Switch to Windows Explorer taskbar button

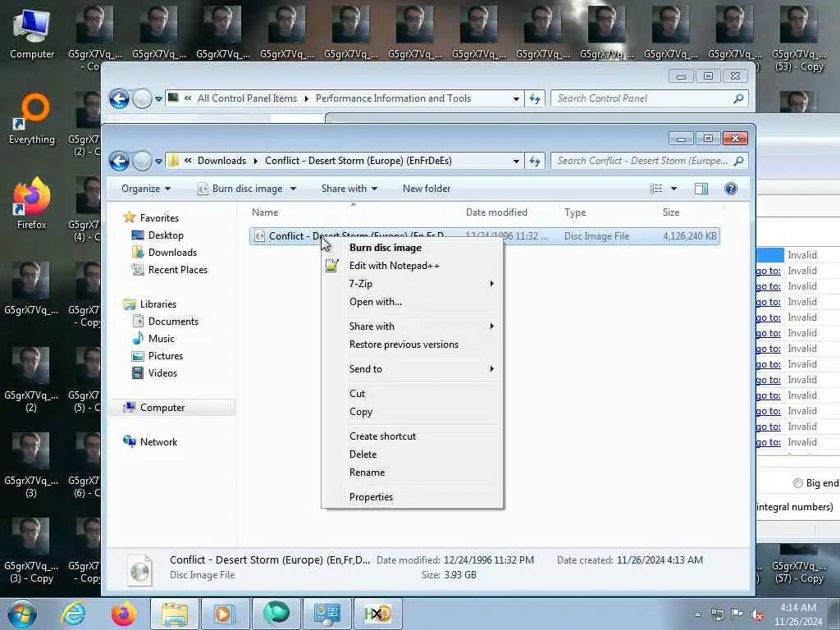point(175,614)
